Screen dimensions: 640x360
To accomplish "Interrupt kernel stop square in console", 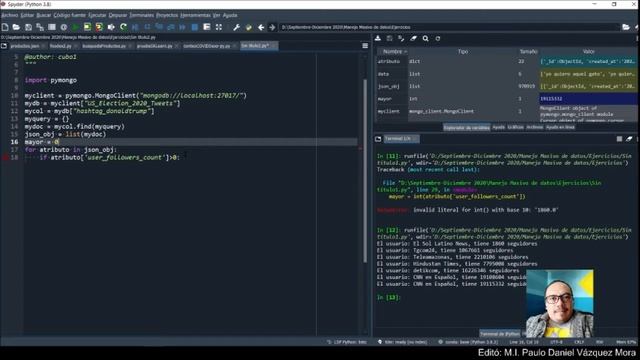I will [x=619, y=139].
